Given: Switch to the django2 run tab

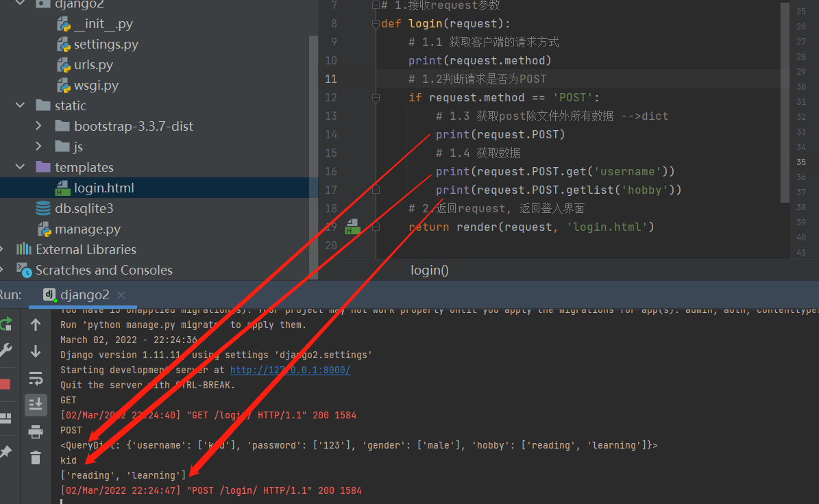Looking at the screenshot, I should 84,294.
